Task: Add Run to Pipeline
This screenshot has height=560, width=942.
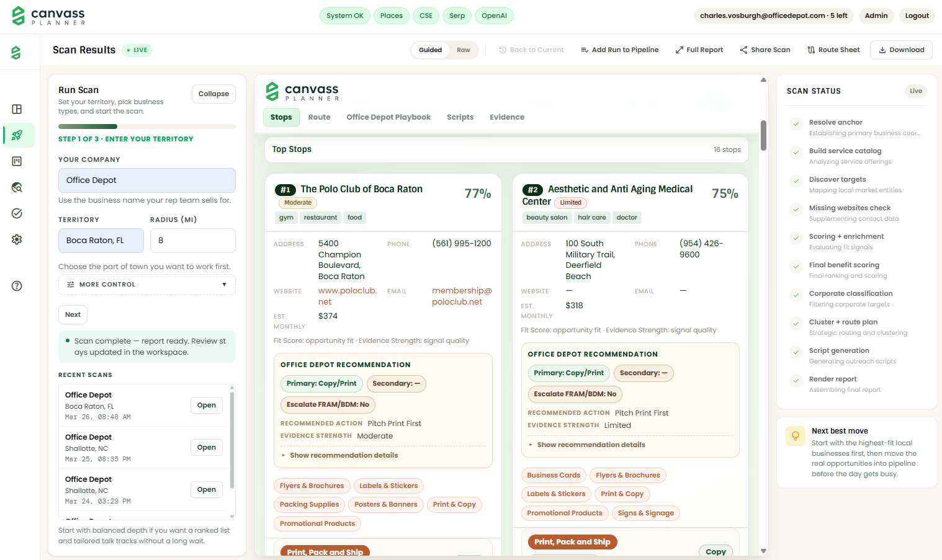Action: click(x=619, y=50)
